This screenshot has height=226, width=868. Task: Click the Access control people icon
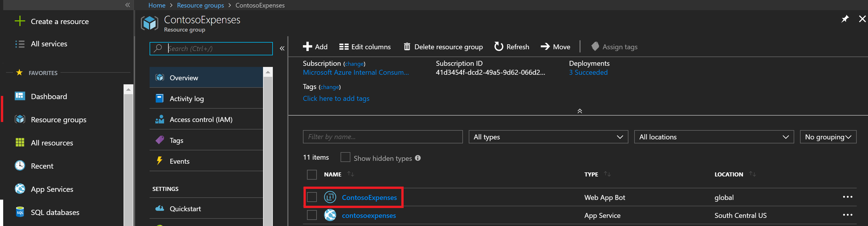coord(160,119)
